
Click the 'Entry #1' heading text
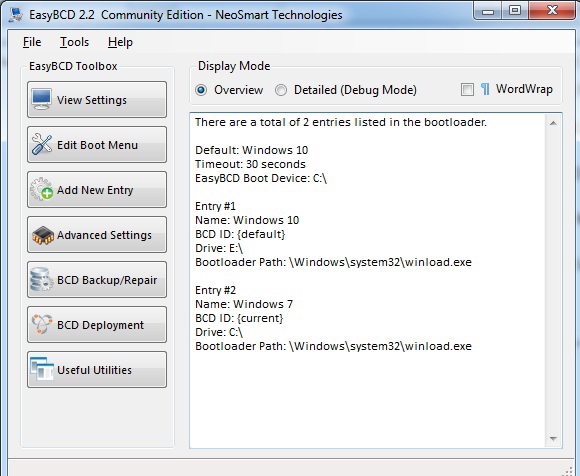click(x=215, y=206)
